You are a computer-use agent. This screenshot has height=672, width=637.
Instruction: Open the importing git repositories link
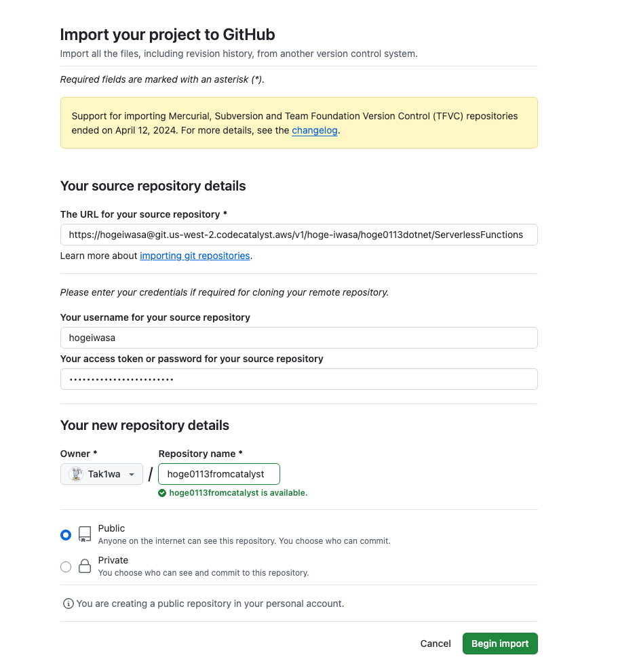[x=195, y=256]
